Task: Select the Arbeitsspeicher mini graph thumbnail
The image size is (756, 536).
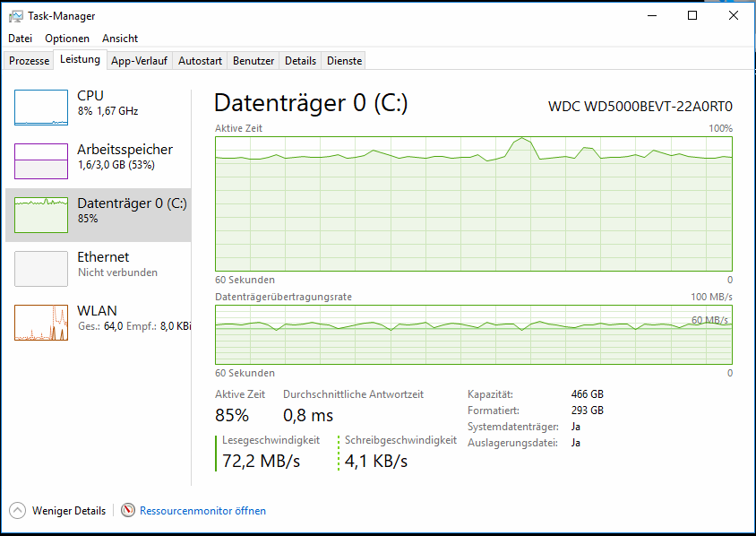Action: pos(40,161)
